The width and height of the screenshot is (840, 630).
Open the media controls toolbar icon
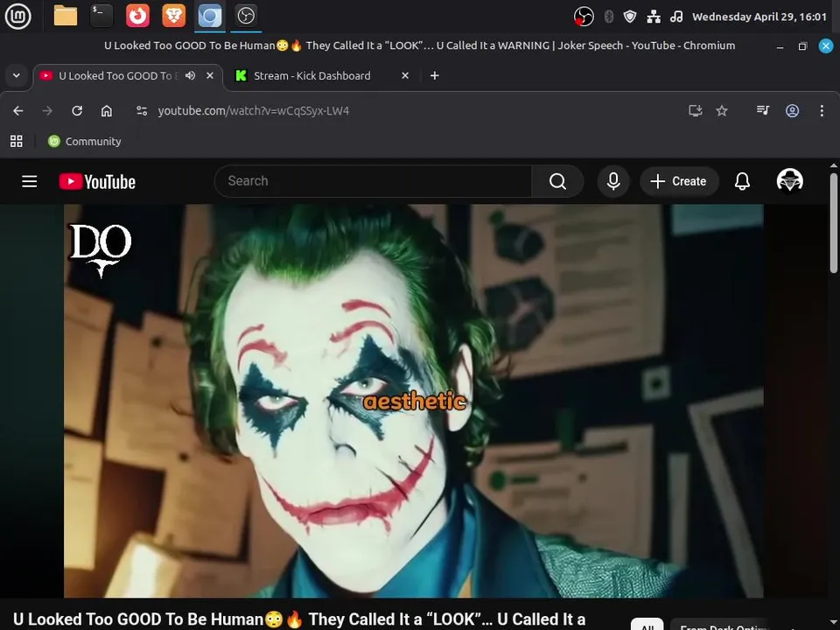[763, 111]
